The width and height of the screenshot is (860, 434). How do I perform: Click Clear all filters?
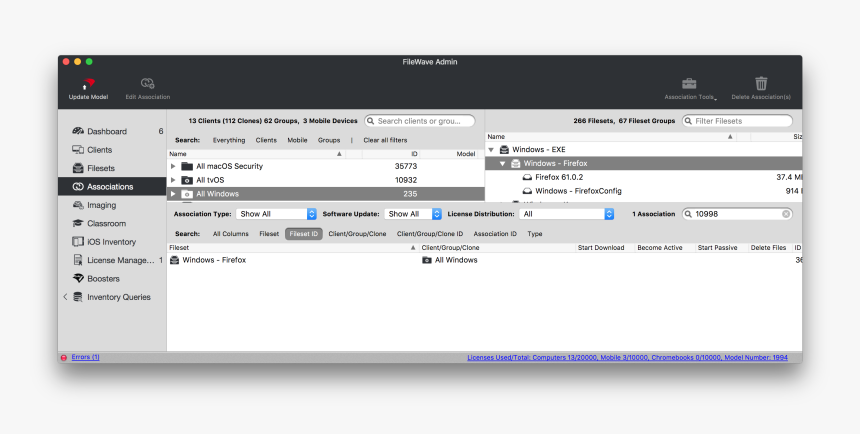(385, 140)
